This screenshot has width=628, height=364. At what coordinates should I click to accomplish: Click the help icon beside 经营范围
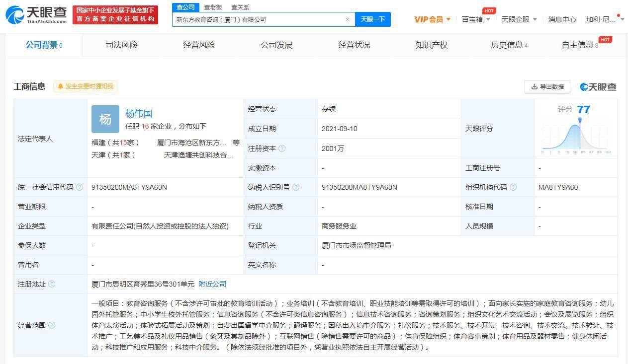(x=52, y=325)
